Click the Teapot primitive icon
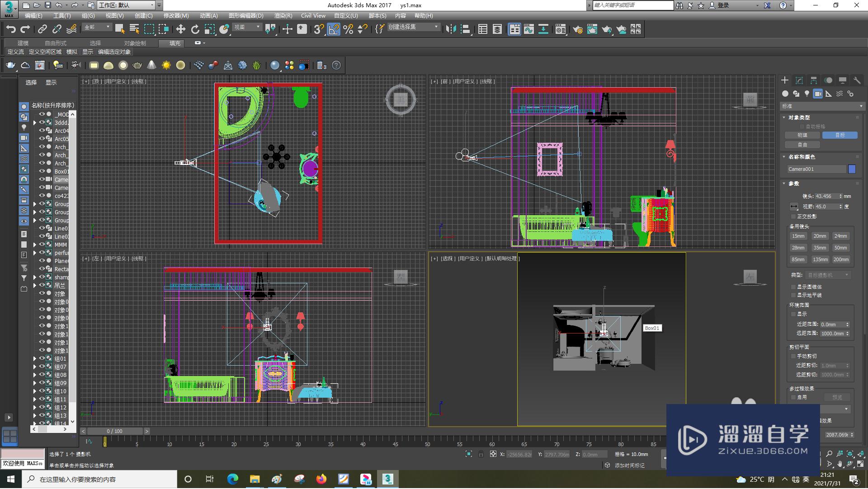 (11, 66)
